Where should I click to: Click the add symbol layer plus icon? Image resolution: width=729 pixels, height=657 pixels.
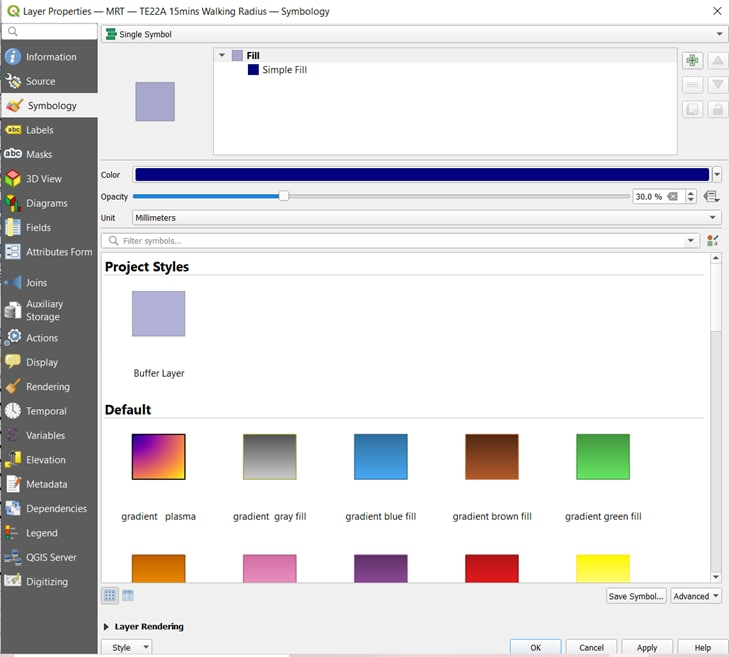pyautogui.click(x=692, y=61)
